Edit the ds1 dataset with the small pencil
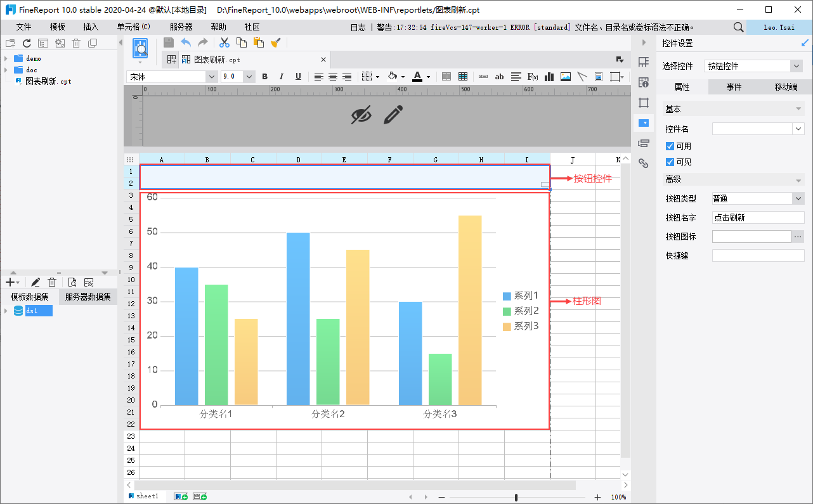 coord(36,282)
